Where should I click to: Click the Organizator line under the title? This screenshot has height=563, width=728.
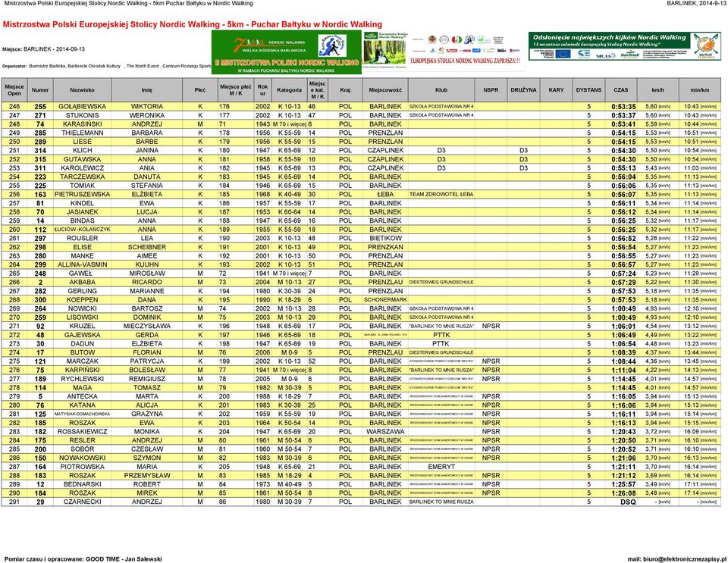coord(107,67)
